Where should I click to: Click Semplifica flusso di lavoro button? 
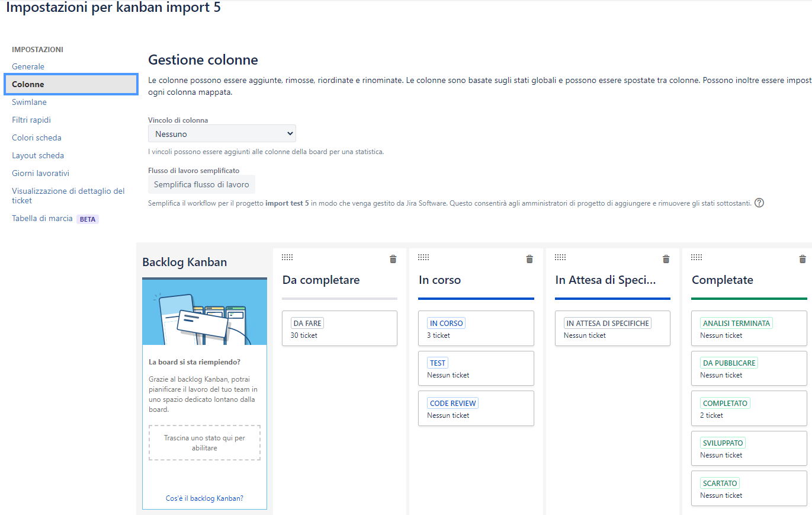201,184
